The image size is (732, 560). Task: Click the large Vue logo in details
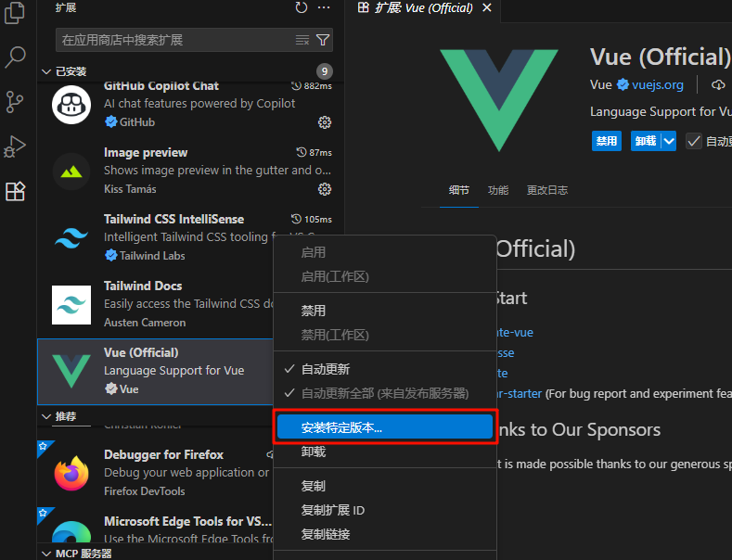tap(499, 100)
